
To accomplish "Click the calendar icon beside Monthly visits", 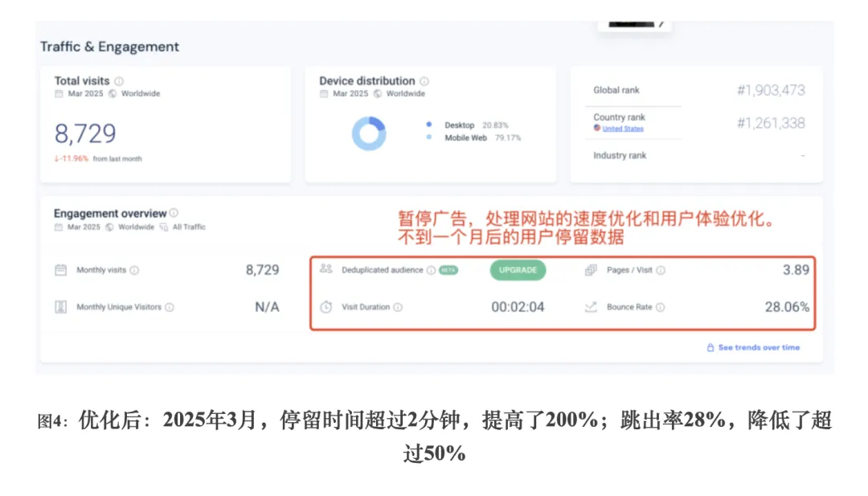I will 61,270.
